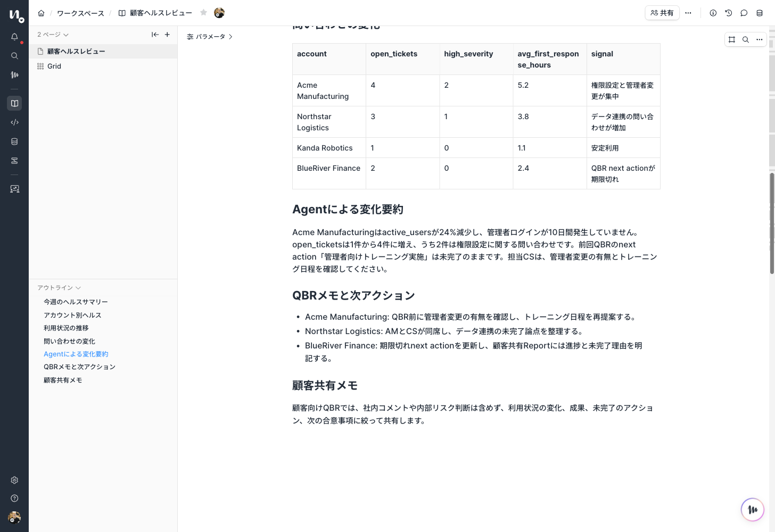Open the data source icon in the top bar
775x532 pixels.
point(760,13)
